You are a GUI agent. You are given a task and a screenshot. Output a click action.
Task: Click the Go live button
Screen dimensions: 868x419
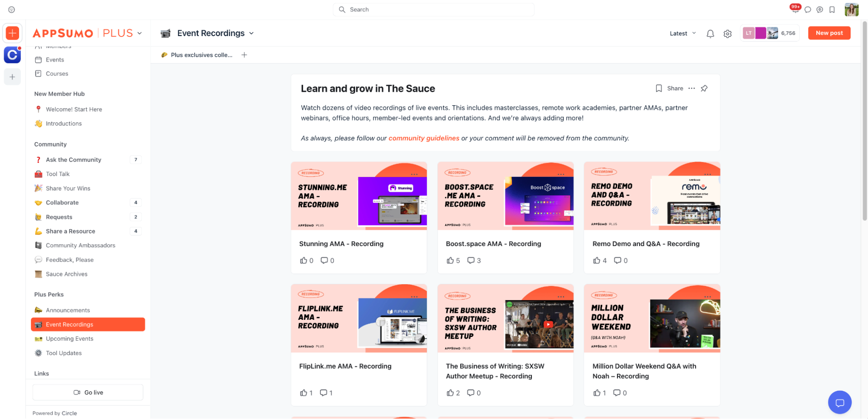coord(88,392)
